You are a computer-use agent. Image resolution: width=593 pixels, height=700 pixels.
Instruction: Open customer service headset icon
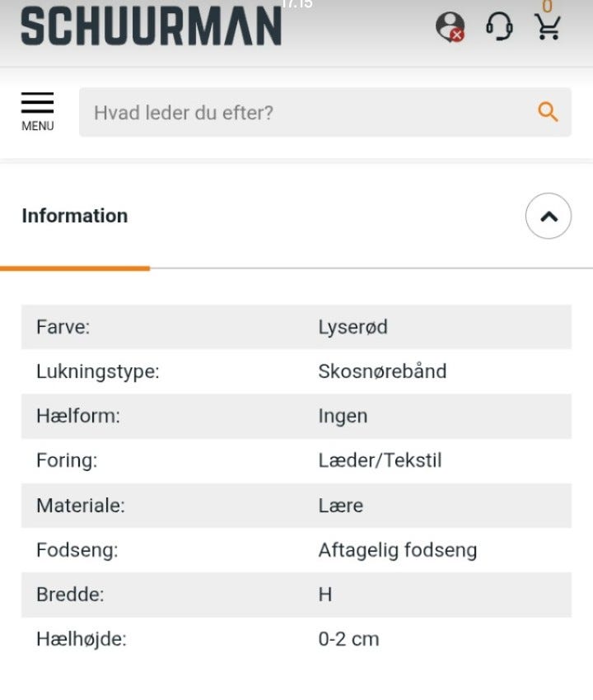coord(499,26)
